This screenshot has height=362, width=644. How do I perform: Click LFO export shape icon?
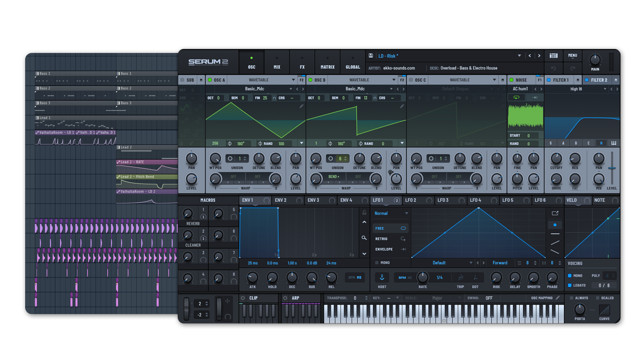pos(555,213)
